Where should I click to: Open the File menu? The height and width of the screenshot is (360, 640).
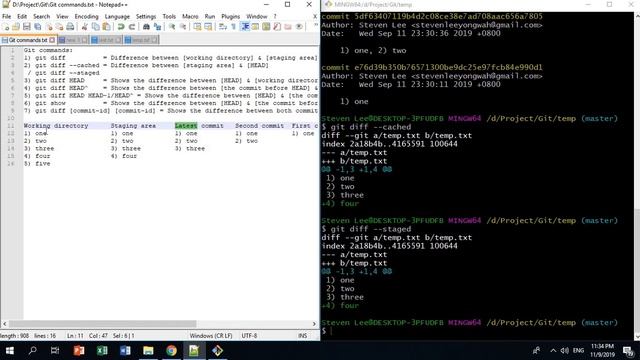pyautogui.click(x=7, y=16)
